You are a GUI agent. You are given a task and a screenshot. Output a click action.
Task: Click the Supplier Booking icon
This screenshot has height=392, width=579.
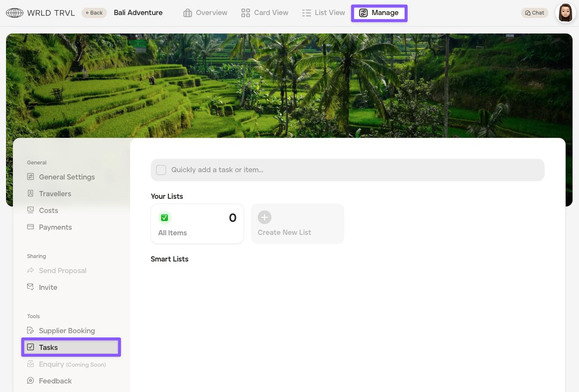coord(30,331)
